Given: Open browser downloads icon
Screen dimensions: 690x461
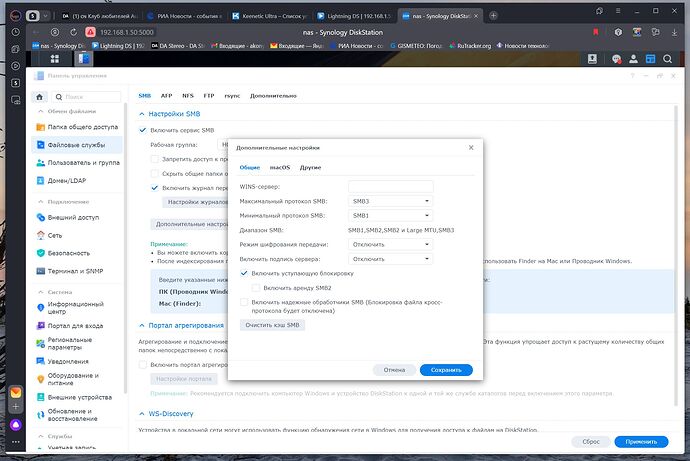Looking at the screenshot, I should click(674, 32).
